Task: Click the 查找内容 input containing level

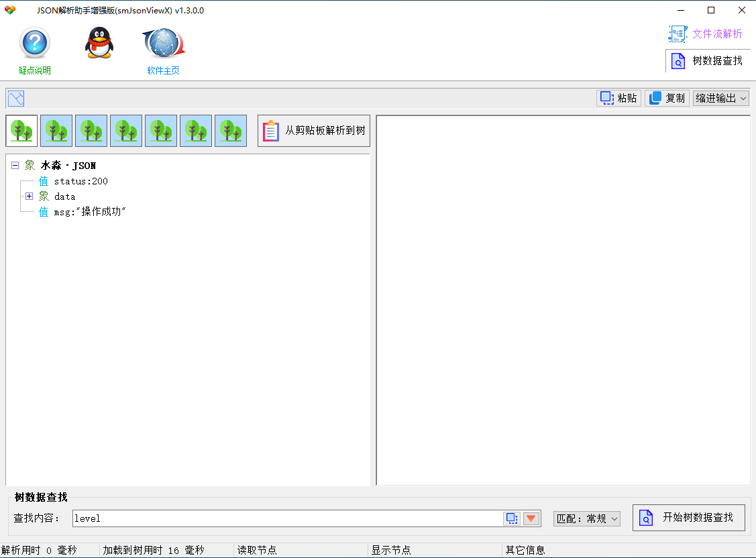Action: tap(287, 518)
